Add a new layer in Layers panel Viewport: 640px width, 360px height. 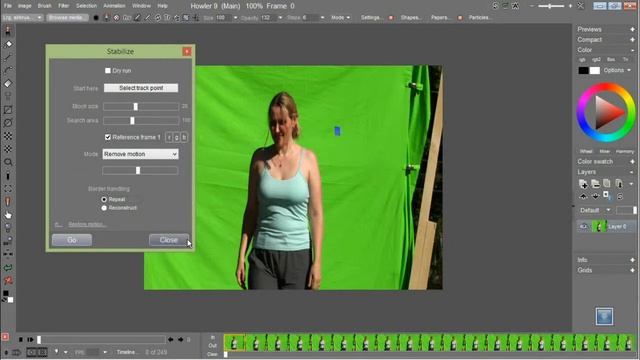583,184
